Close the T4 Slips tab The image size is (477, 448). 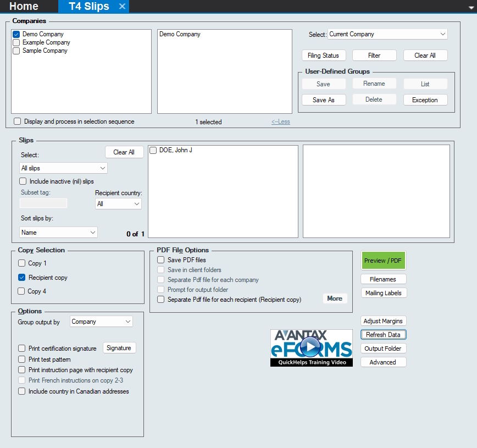coord(122,7)
